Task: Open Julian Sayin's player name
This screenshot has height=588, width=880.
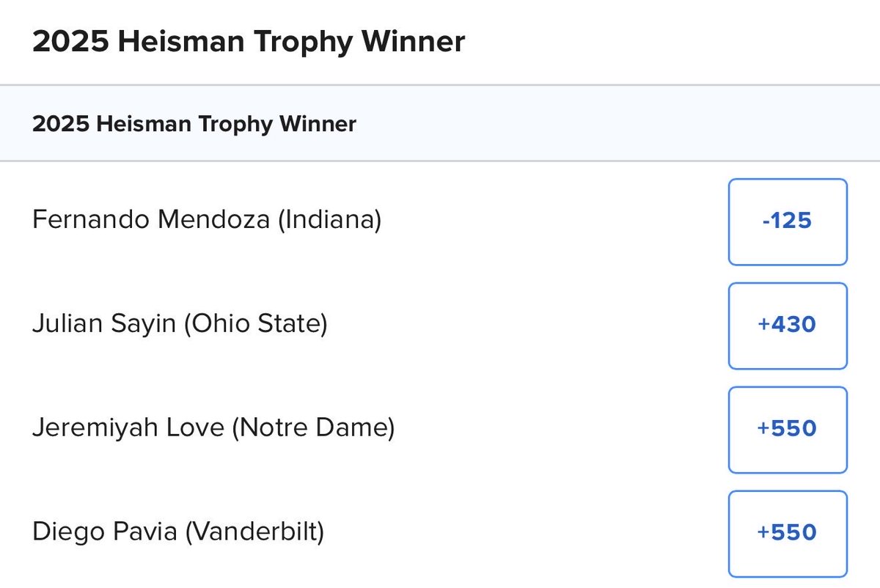Action: (104, 324)
